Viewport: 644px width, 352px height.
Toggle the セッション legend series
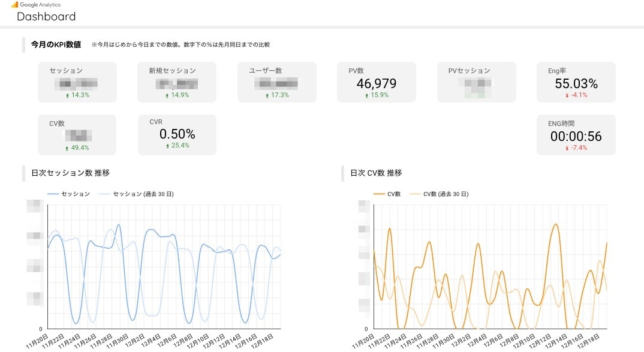(x=68, y=194)
